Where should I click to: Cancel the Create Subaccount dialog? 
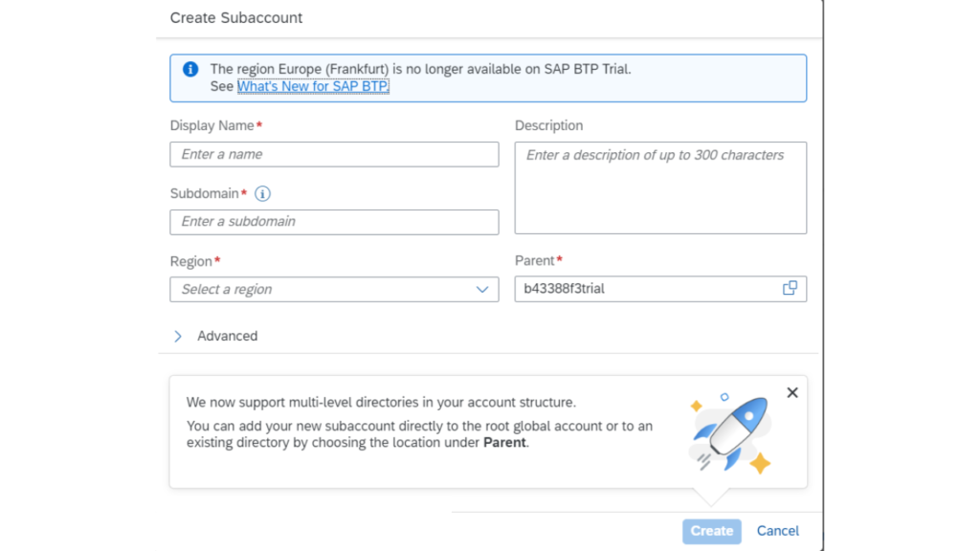coord(777,531)
